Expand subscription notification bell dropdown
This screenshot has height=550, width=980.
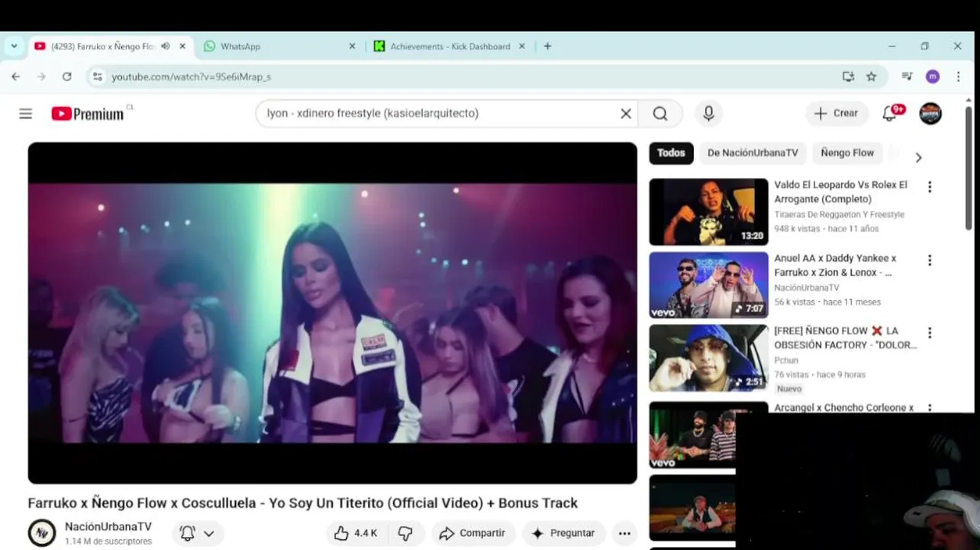[x=198, y=533]
